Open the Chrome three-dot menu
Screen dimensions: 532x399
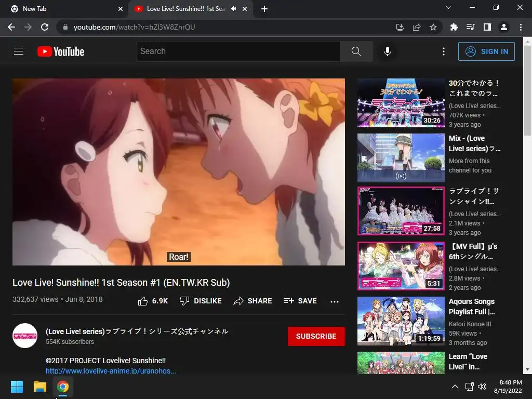521,27
